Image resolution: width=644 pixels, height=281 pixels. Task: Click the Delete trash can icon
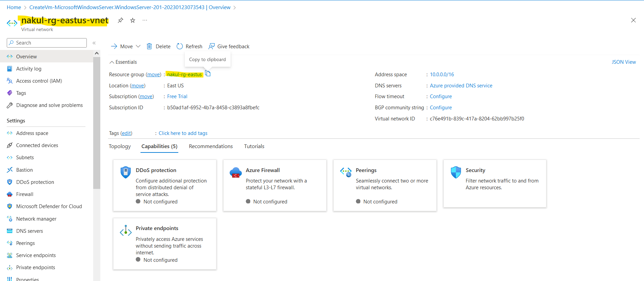click(149, 46)
